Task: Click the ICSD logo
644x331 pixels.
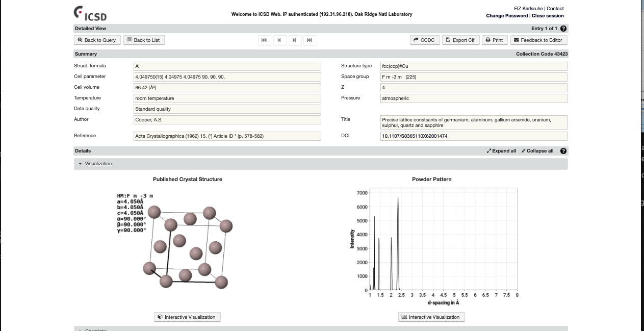Action: point(90,13)
